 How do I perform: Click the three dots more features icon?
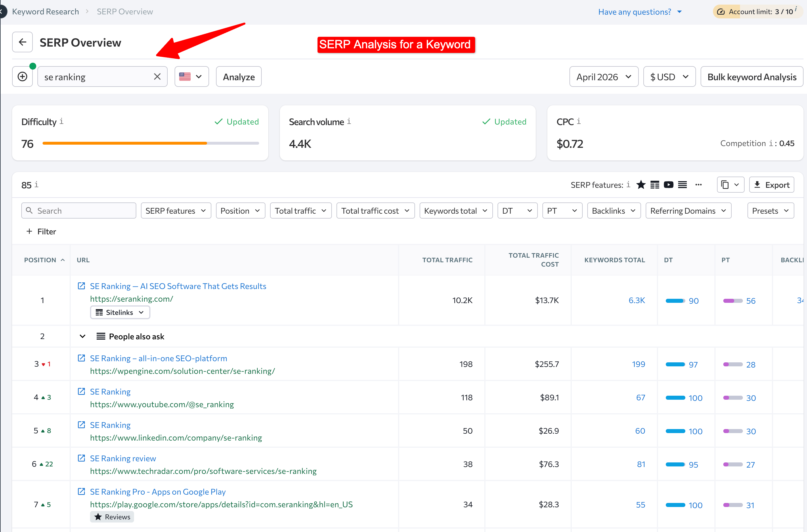pyautogui.click(x=698, y=185)
